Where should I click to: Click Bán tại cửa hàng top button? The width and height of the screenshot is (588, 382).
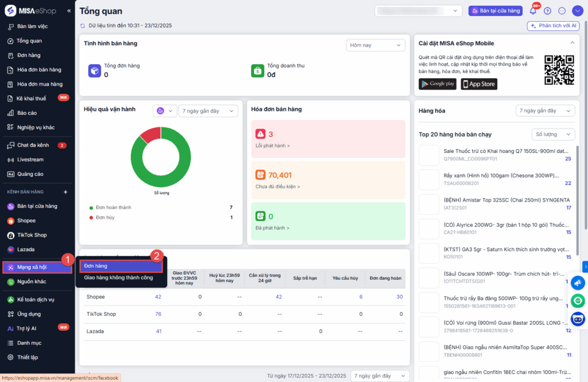496,11
